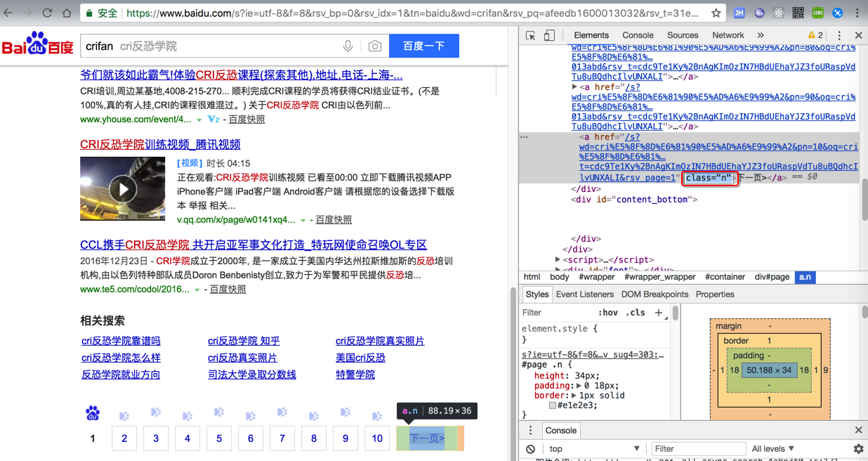Open console drawer three-dot menu
Screen dimensions: 868x461
[x=530, y=430]
